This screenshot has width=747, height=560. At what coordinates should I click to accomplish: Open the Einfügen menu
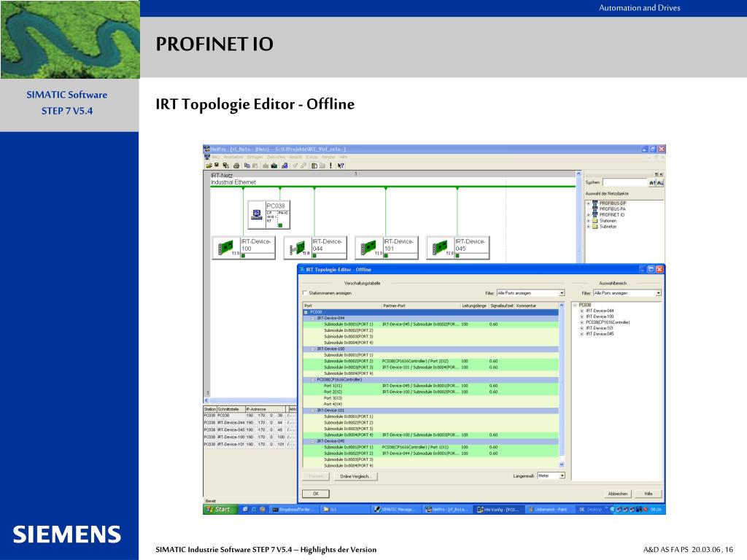coord(255,157)
